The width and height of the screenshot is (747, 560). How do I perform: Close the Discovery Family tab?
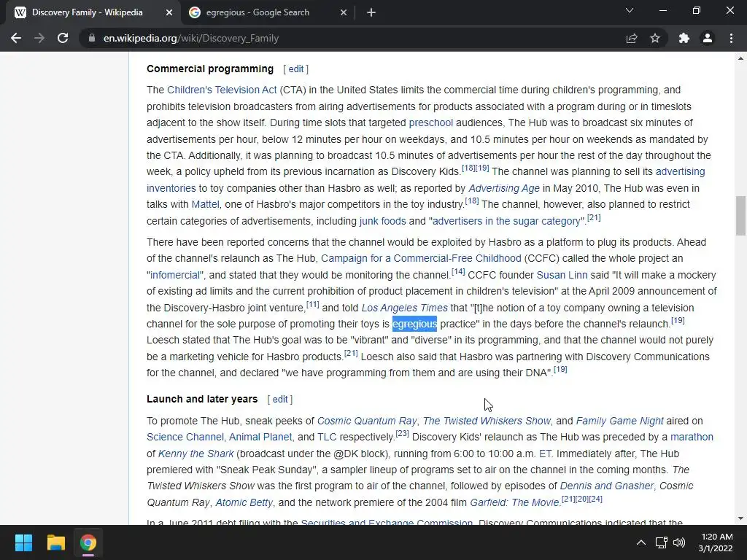(x=169, y=13)
